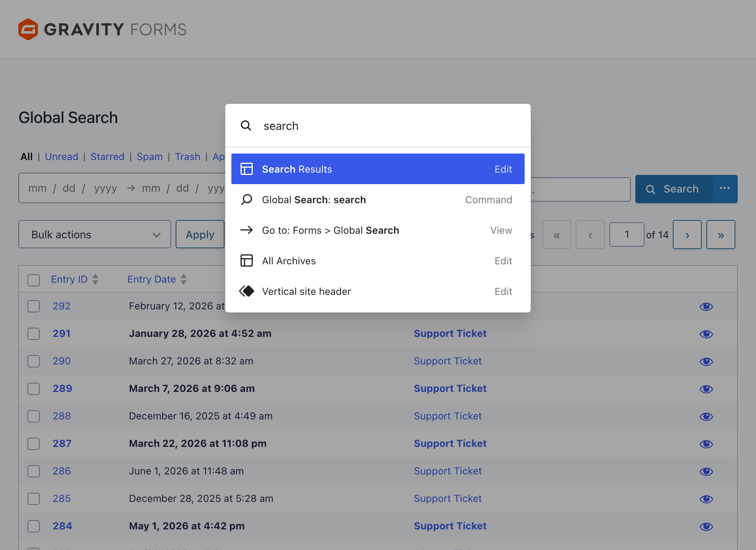Select the All Archives palette item

point(378,260)
